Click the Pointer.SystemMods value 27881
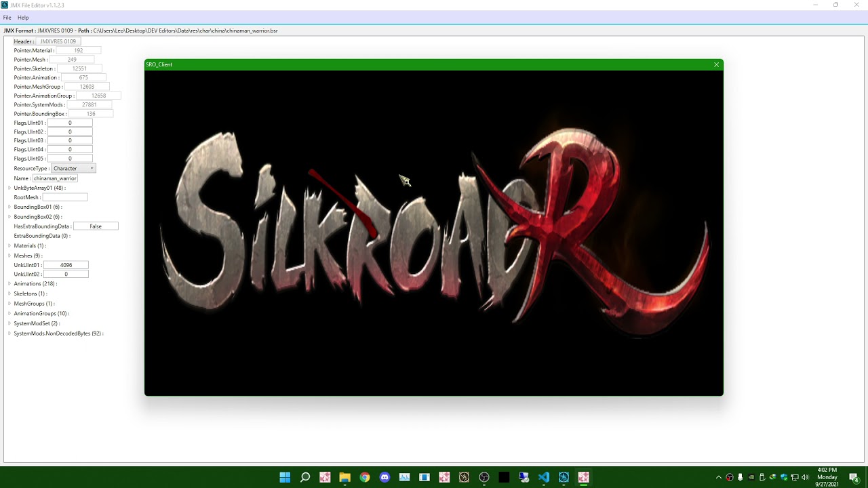This screenshot has height=488, width=868. [89, 105]
